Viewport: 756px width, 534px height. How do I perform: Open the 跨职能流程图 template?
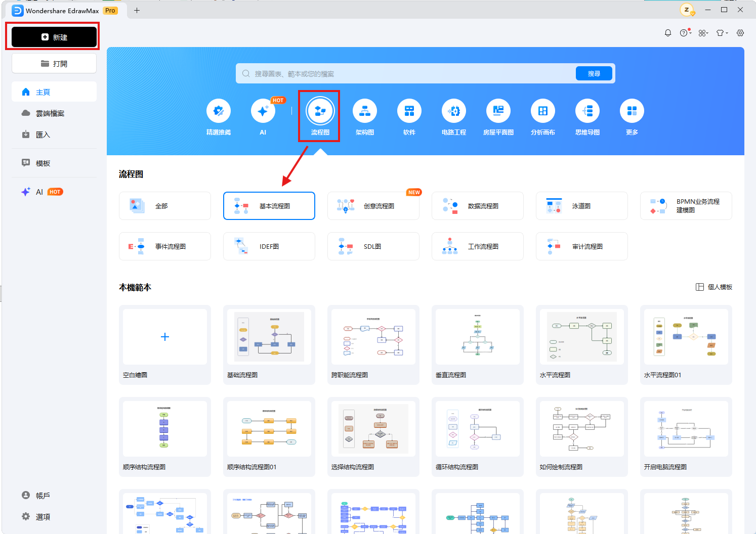[373, 345]
